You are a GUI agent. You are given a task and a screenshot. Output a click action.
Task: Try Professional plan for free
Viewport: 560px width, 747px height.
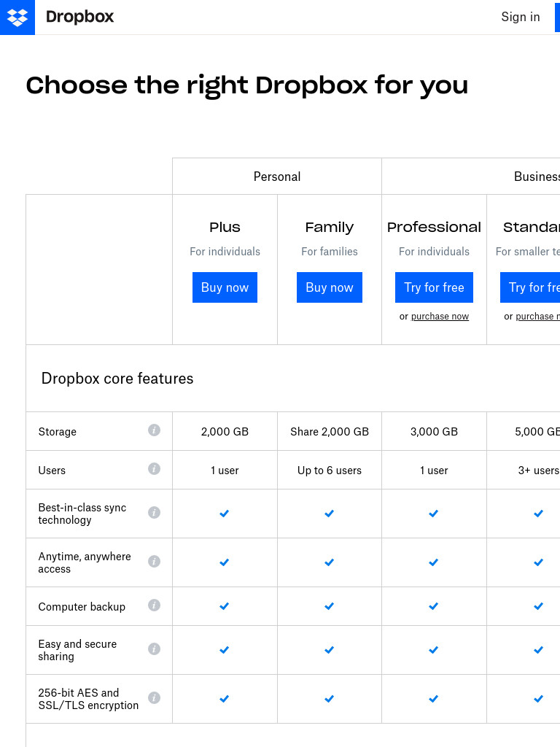(435, 287)
